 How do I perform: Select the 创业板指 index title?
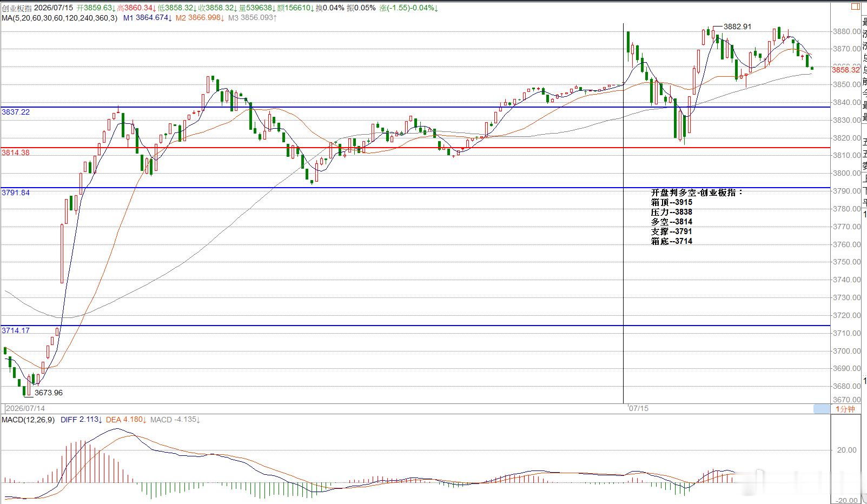pyautogui.click(x=16, y=8)
